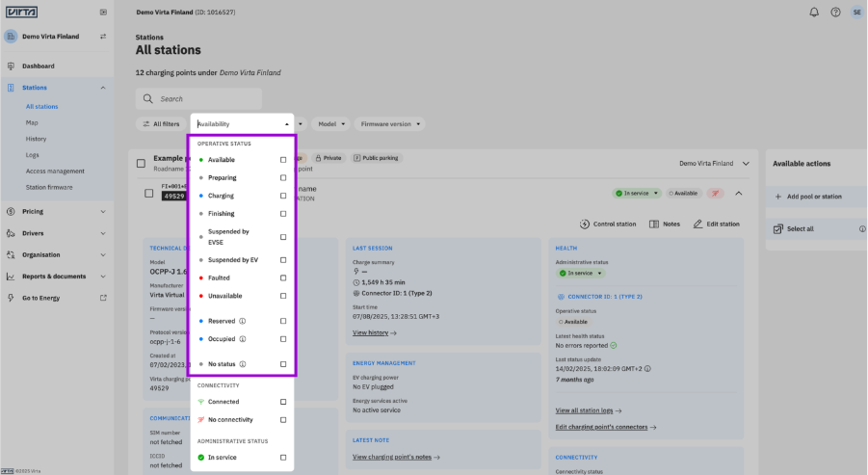Click the Control station icon
868x475 pixels.
coord(585,224)
